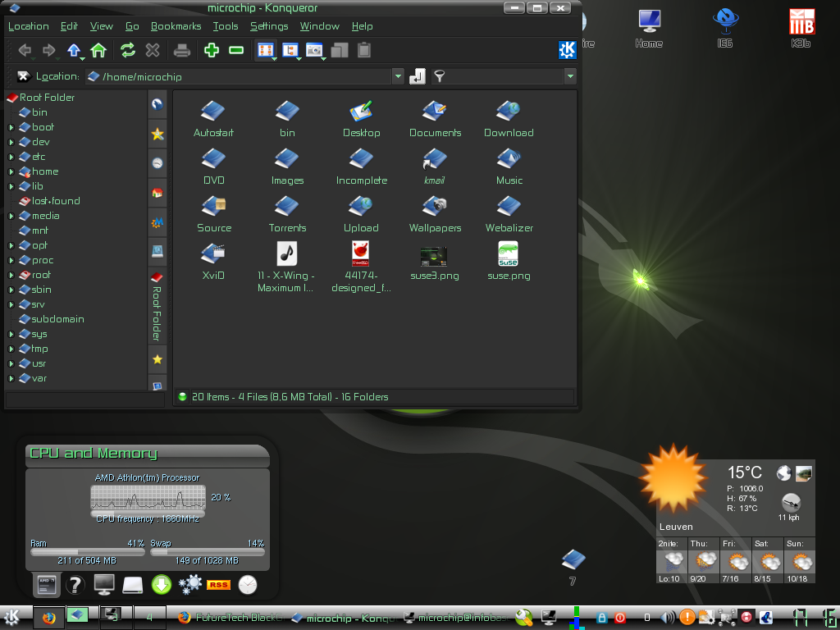Click the question mark icon in the widget
840x630 pixels.
(x=75, y=584)
